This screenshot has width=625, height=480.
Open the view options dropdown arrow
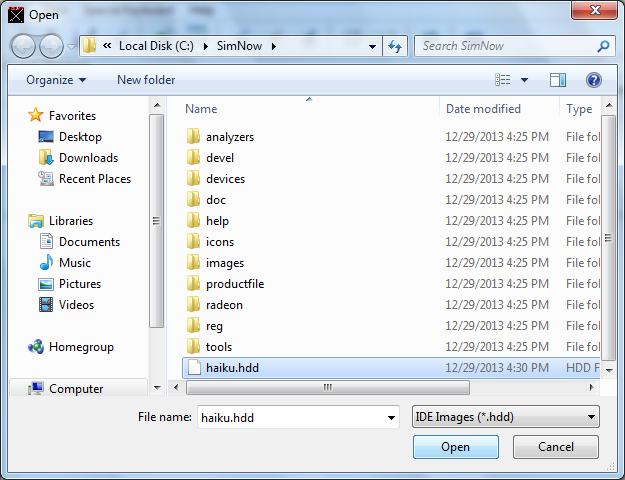tap(525, 80)
